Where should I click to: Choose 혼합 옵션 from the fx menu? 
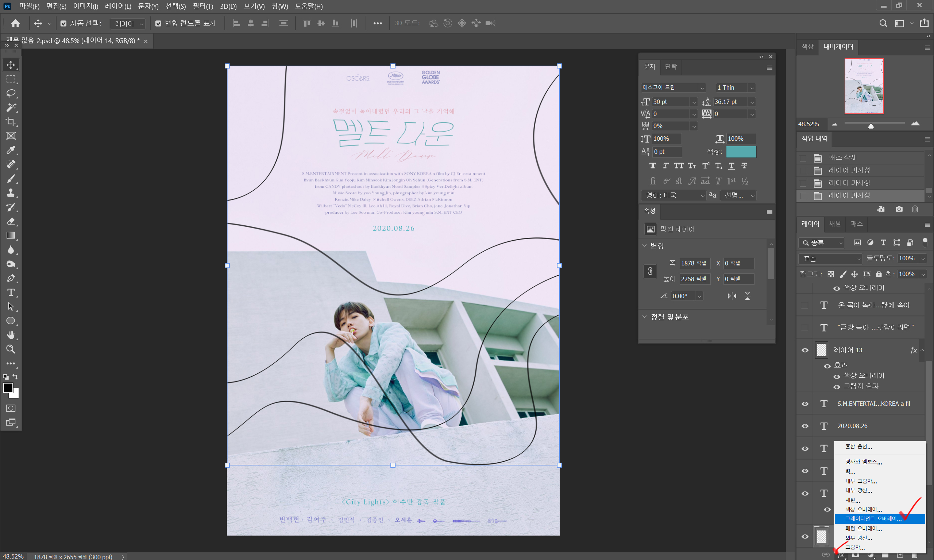click(x=880, y=447)
